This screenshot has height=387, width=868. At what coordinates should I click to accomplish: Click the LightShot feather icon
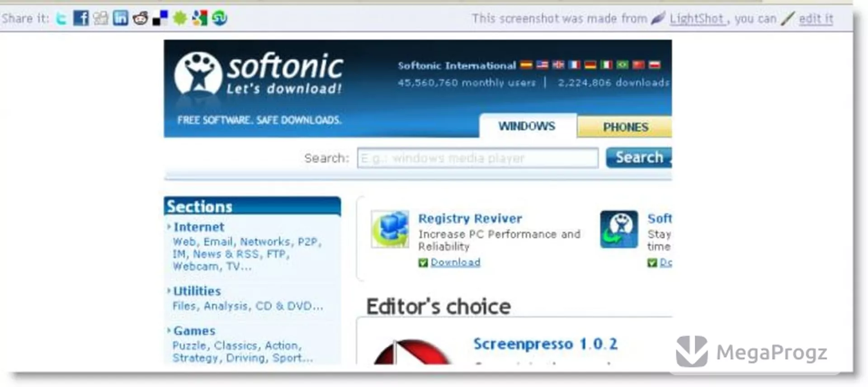point(658,18)
